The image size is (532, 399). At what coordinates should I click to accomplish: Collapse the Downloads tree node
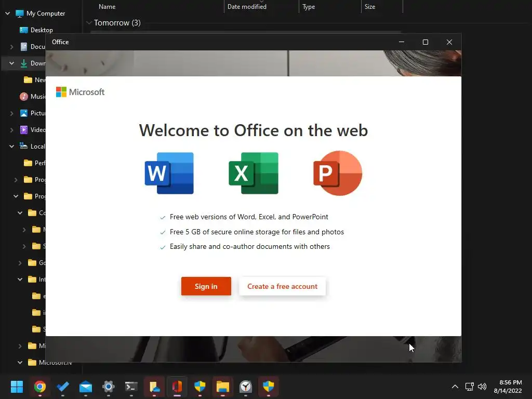tap(11, 63)
